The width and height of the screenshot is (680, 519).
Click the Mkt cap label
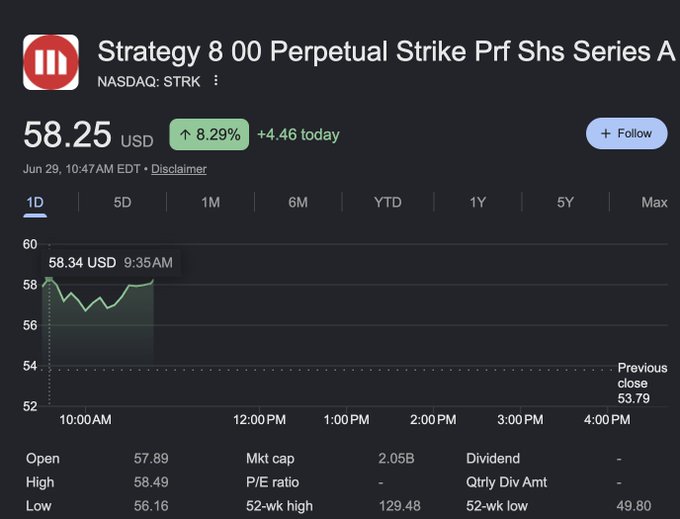tap(270, 458)
